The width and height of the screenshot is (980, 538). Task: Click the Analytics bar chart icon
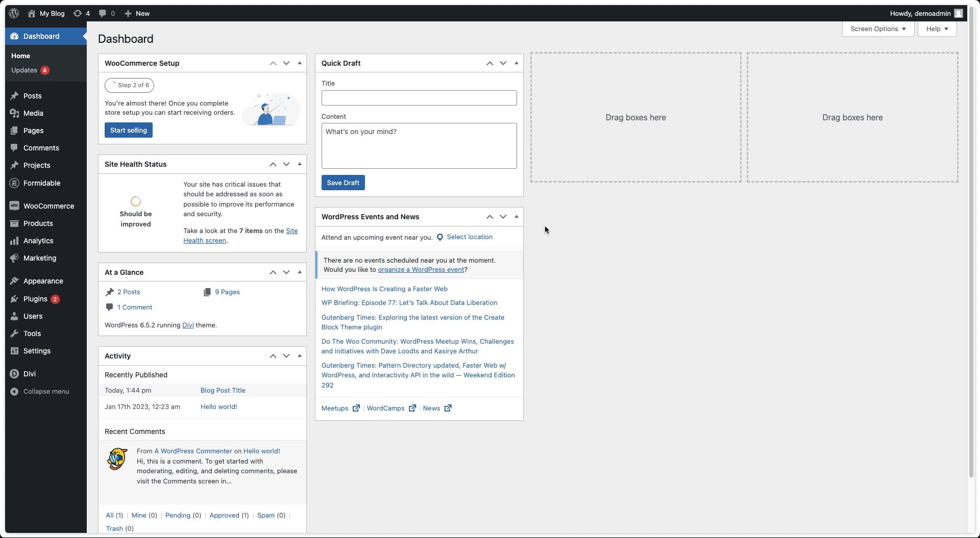(x=14, y=241)
